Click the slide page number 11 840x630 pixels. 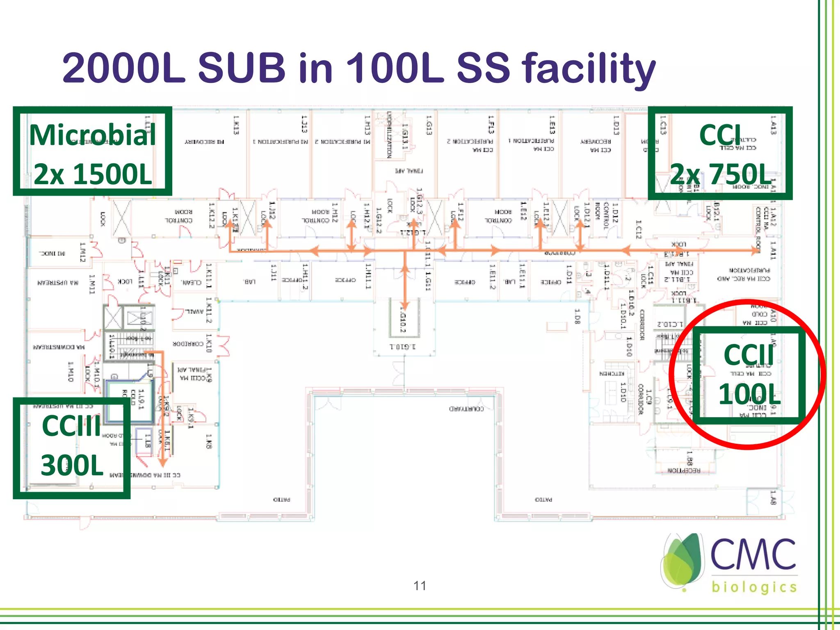coord(420,586)
